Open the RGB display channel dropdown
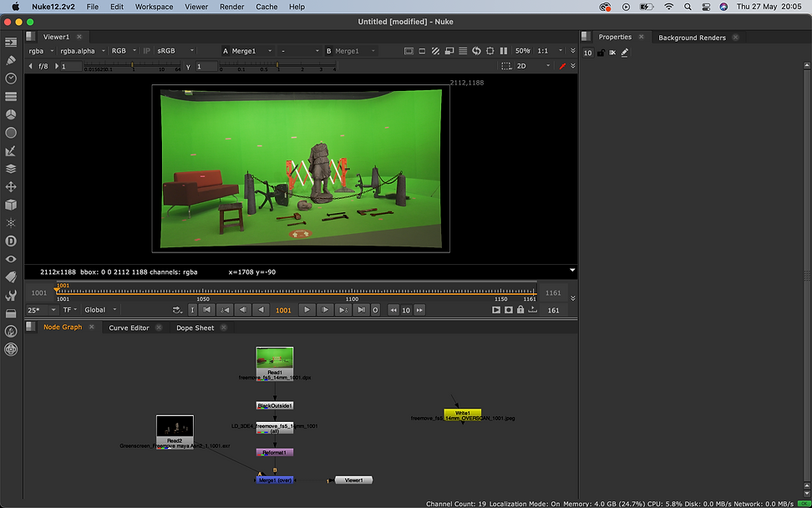The height and width of the screenshot is (508, 812). (124, 51)
